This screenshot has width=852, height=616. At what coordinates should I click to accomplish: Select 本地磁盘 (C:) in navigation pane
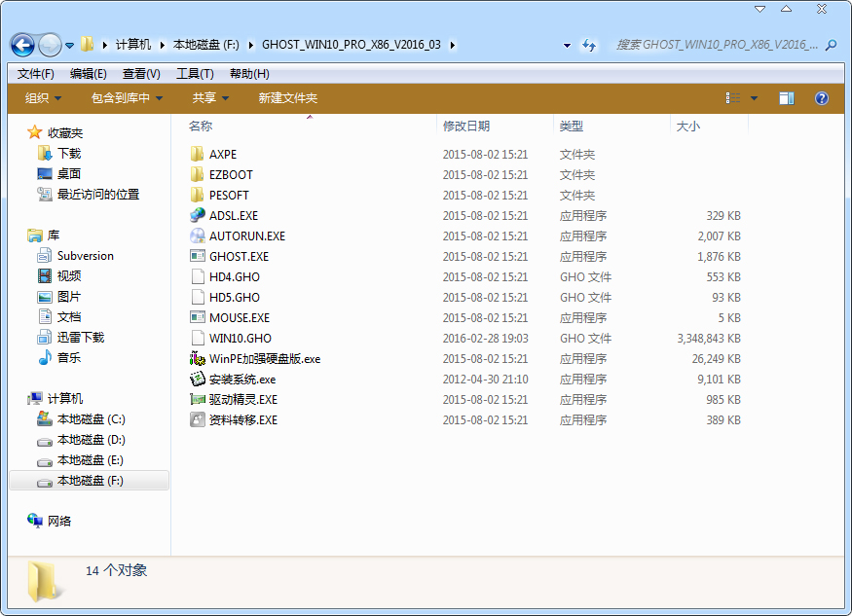pyautogui.click(x=93, y=419)
